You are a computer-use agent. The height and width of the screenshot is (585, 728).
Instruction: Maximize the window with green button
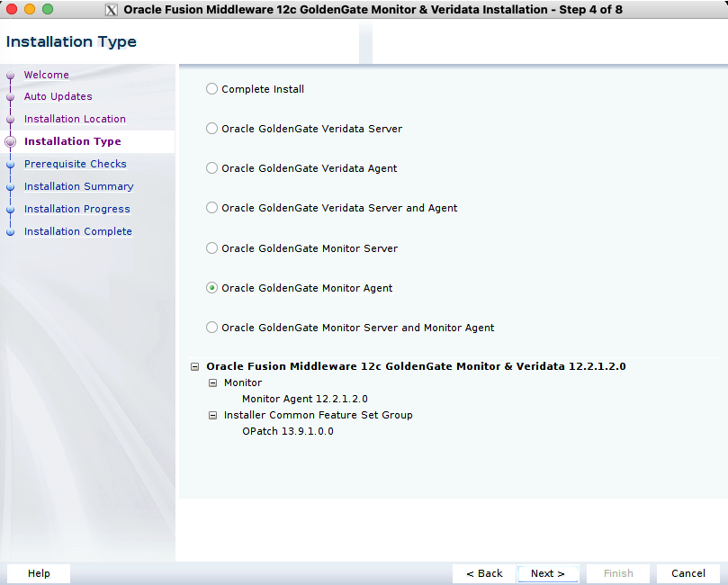click(48, 9)
